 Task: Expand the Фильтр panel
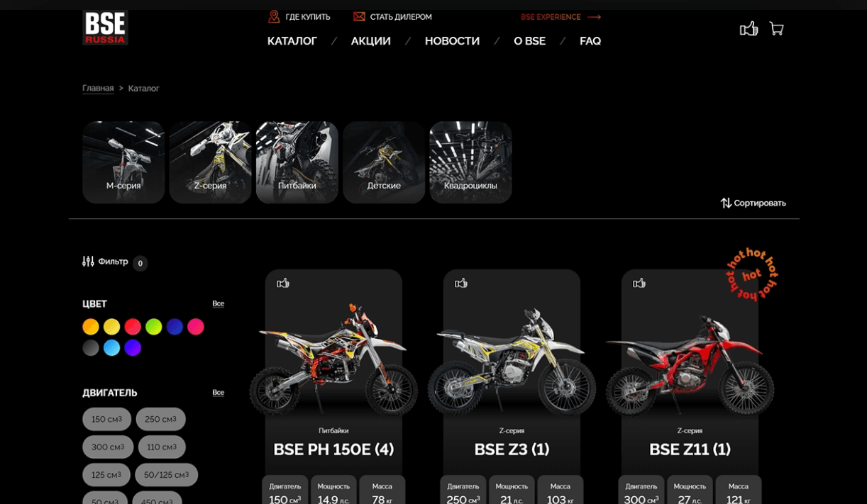coord(106,262)
